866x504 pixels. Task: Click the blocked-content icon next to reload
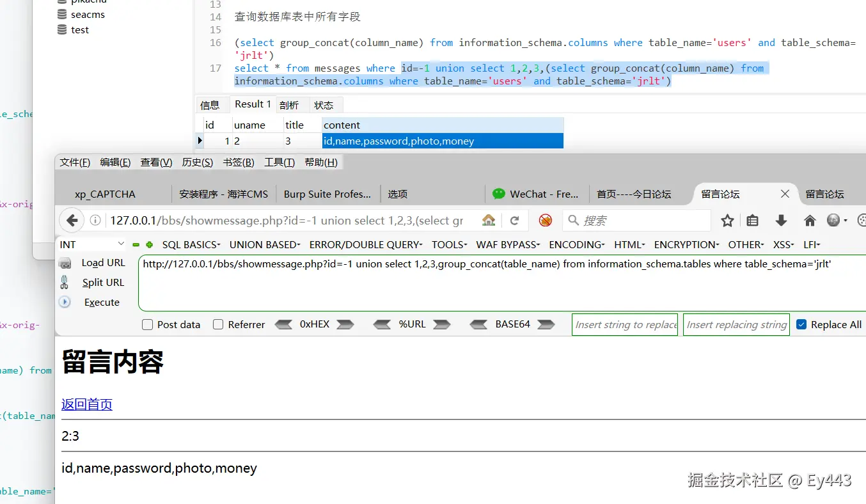click(546, 221)
